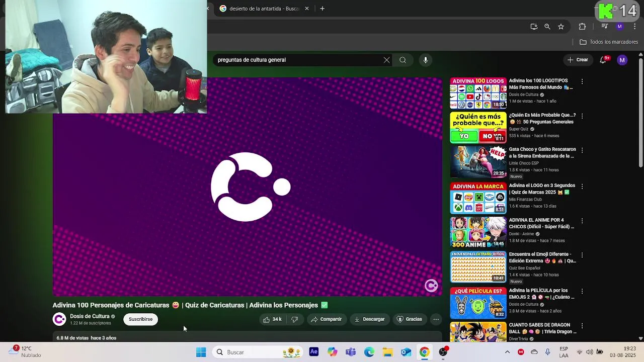The width and height of the screenshot is (644, 362).
Task: Start voice search with the microphone icon
Action: [x=426, y=60]
